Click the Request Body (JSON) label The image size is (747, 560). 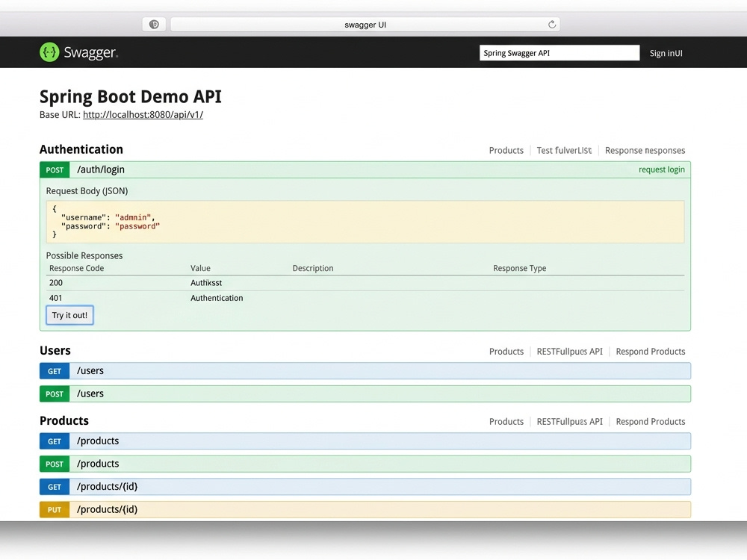coord(87,191)
